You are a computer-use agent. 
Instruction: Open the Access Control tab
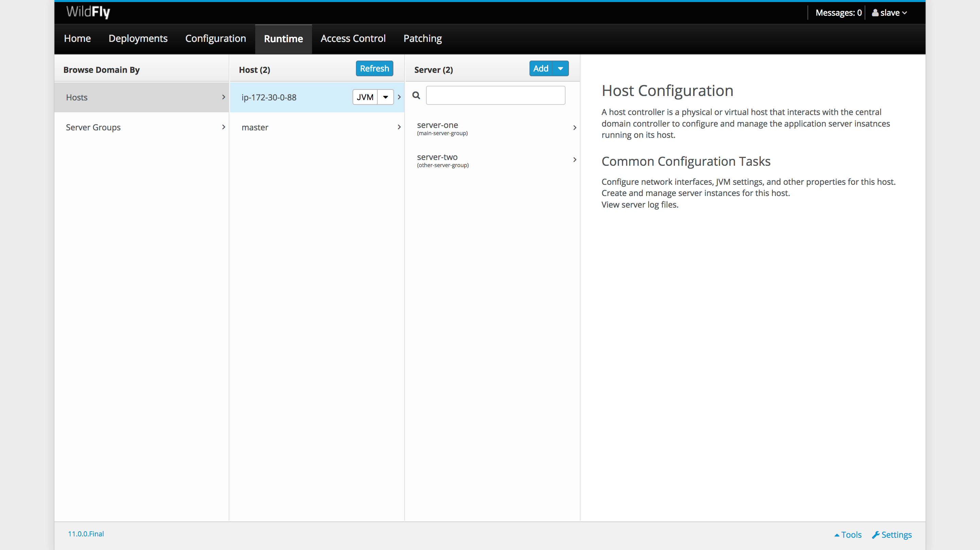pos(353,38)
